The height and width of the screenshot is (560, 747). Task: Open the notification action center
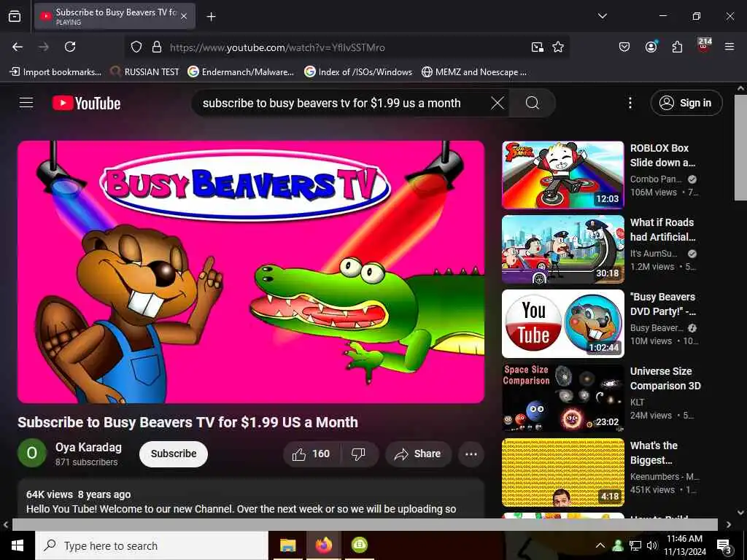[x=724, y=546]
